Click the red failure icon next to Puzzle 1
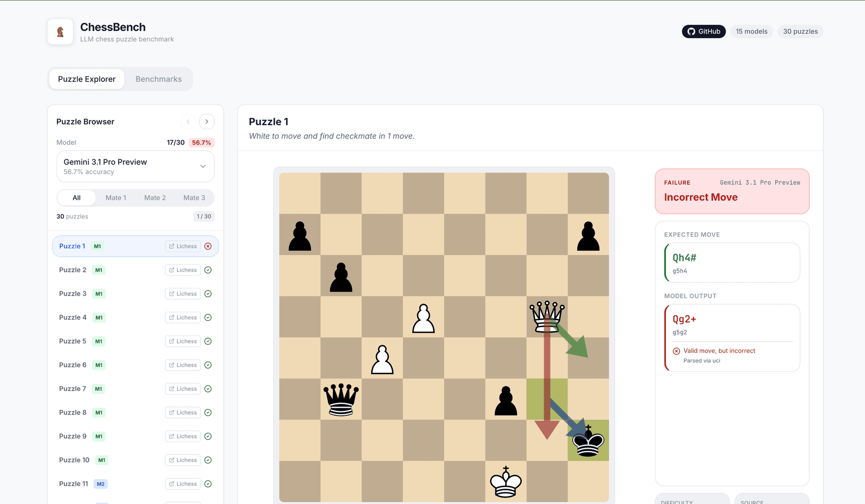Screen dimensions: 865x504 pos(208,246)
